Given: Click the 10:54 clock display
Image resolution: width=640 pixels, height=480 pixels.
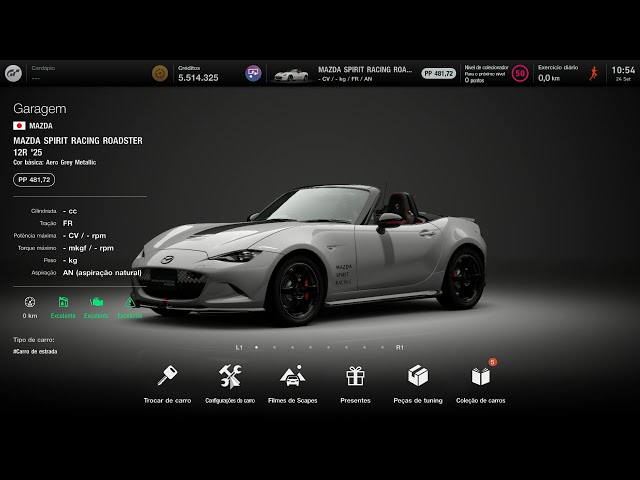Looking at the screenshot, I should tap(623, 70).
